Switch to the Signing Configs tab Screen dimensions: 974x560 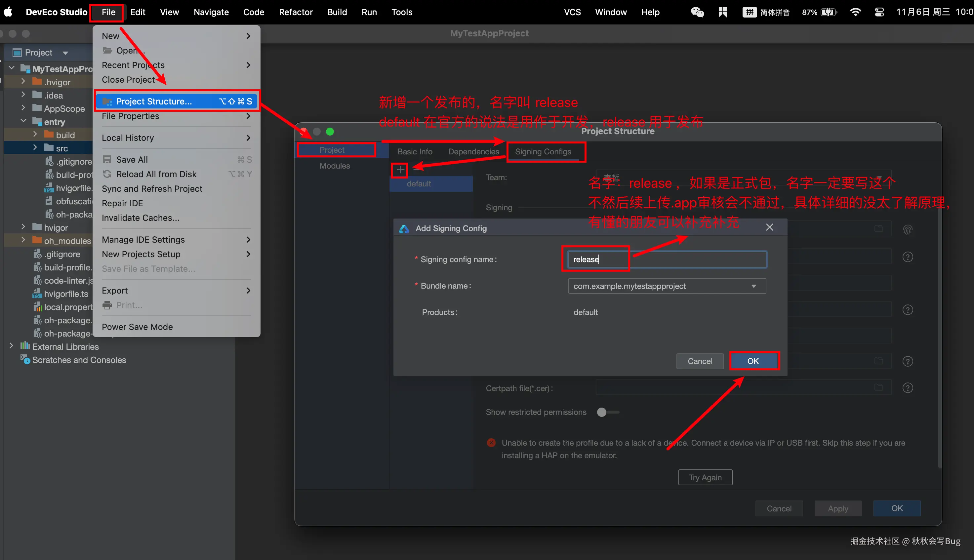tap(543, 151)
